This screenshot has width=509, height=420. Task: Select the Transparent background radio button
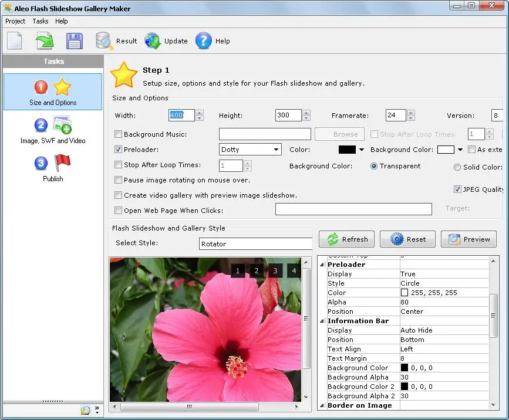(x=373, y=166)
